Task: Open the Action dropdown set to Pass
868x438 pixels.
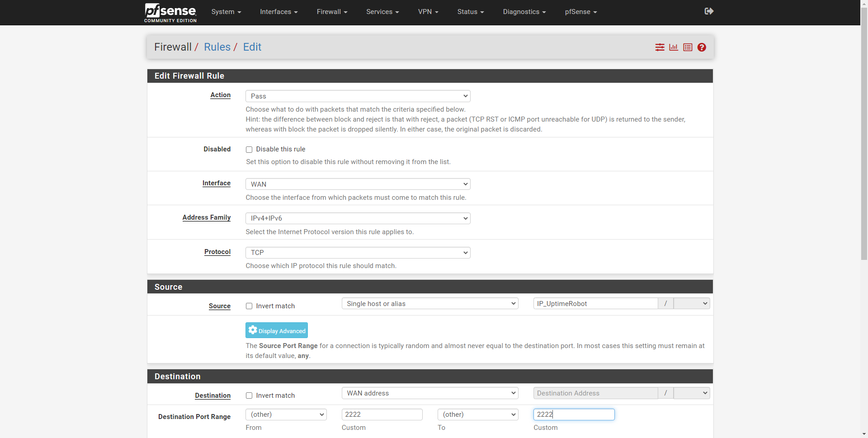Action: pyautogui.click(x=358, y=96)
